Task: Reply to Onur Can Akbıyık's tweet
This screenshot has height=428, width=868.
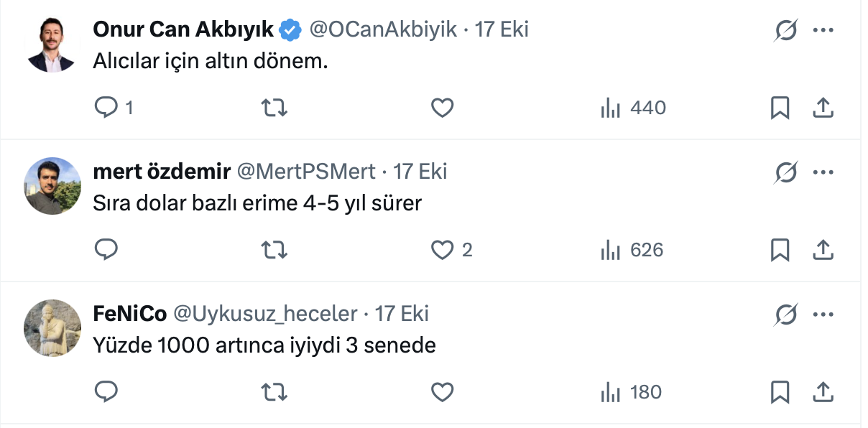Action: point(106,108)
